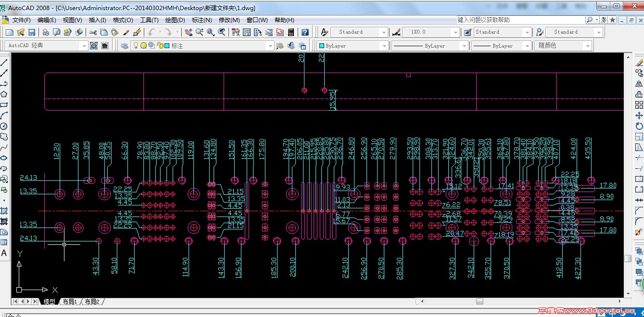Click the help search input field

(x=520, y=20)
